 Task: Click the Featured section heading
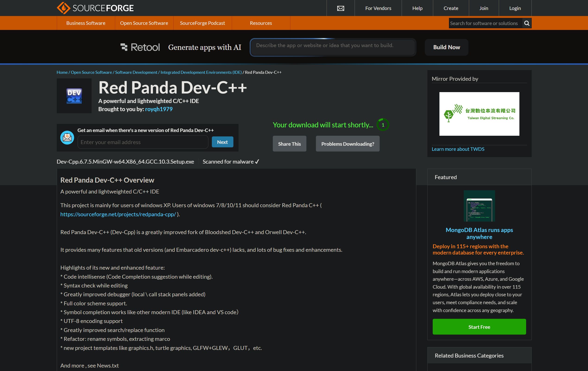pyautogui.click(x=446, y=177)
